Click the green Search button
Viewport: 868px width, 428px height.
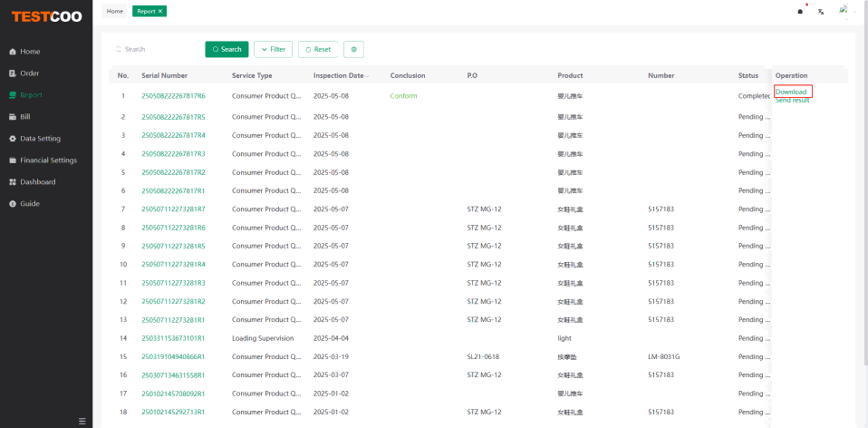pos(227,49)
